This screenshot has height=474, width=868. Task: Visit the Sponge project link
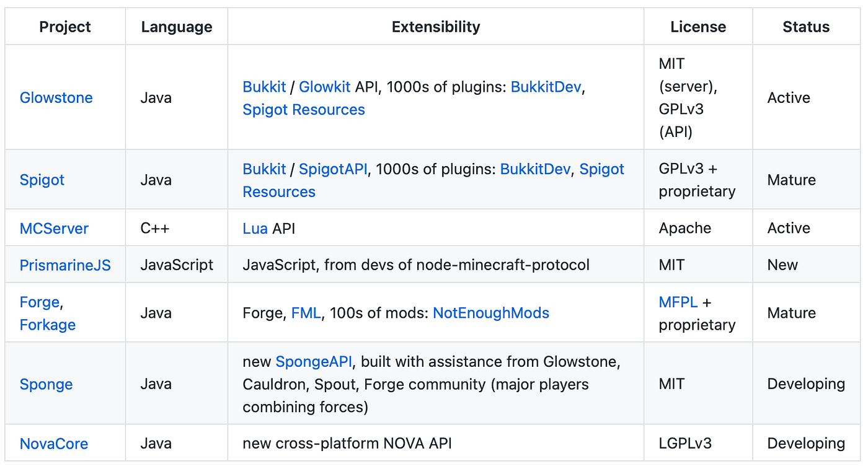point(46,384)
